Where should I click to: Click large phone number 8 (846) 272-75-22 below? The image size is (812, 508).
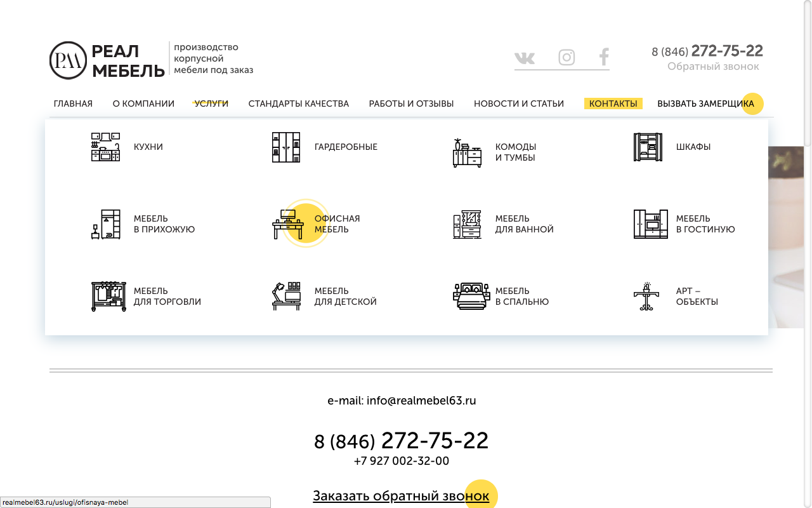402,441
